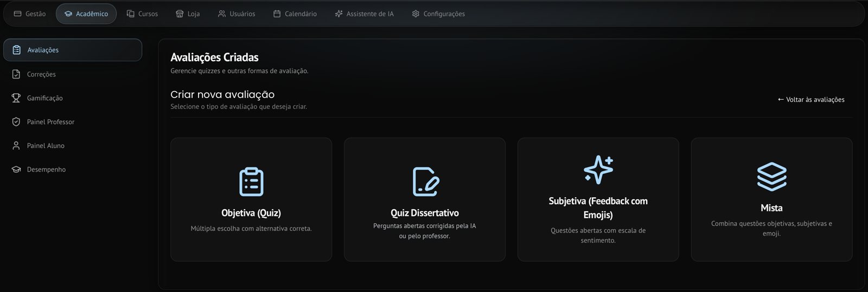
Task: Open the Gestão tab
Action: [x=30, y=14]
